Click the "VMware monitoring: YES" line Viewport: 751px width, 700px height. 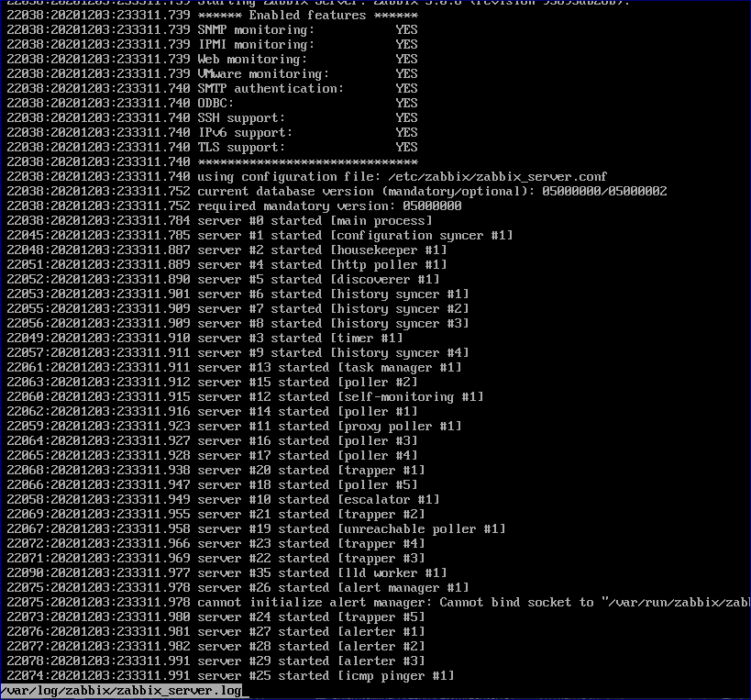(212, 73)
